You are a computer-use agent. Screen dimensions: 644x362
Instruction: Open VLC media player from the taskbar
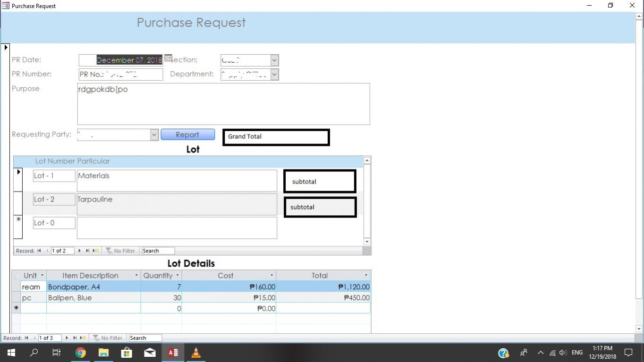tap(196, 353)
